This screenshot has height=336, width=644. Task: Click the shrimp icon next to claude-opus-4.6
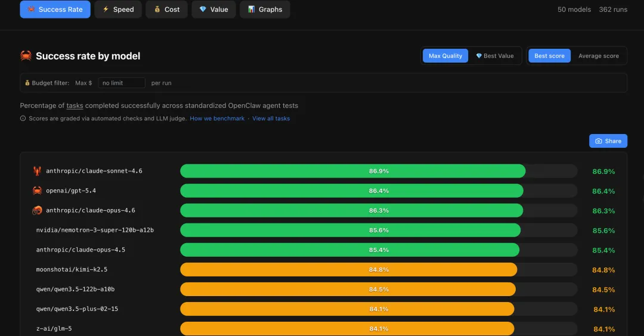pyautogui.click(x=37, y=210)
